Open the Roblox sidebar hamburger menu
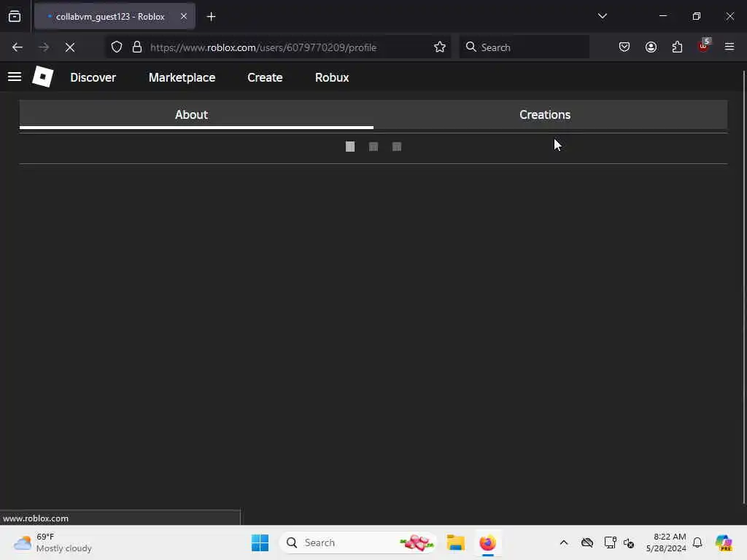Viewport: 747px width, 560px height. 15,77
